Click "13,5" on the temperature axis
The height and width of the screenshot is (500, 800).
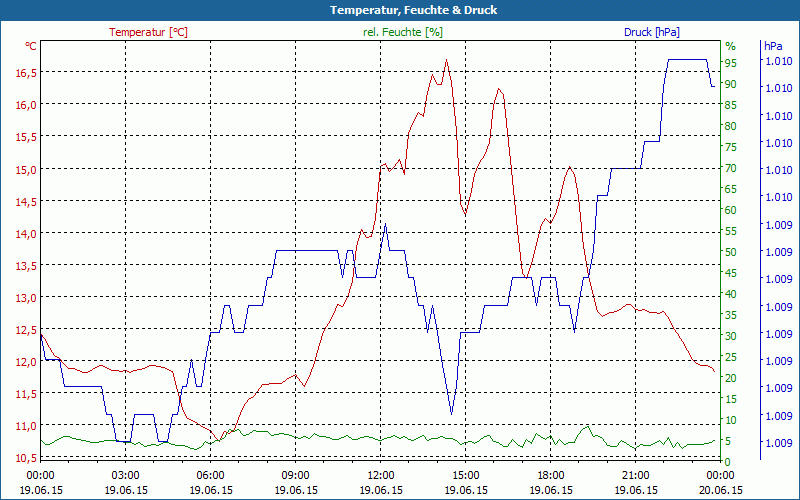[x=26, y=266]
